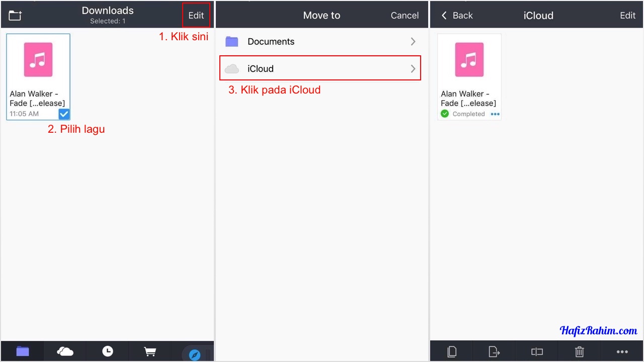Expand the iCloud row chevron
The width and height of the screenshot is (644, 362).
coord(413,69)
